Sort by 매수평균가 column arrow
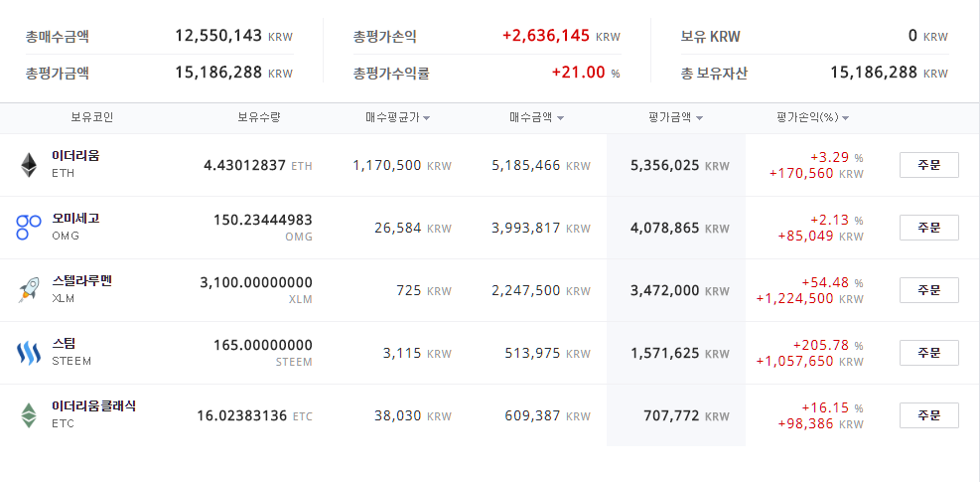 [426, 118]
